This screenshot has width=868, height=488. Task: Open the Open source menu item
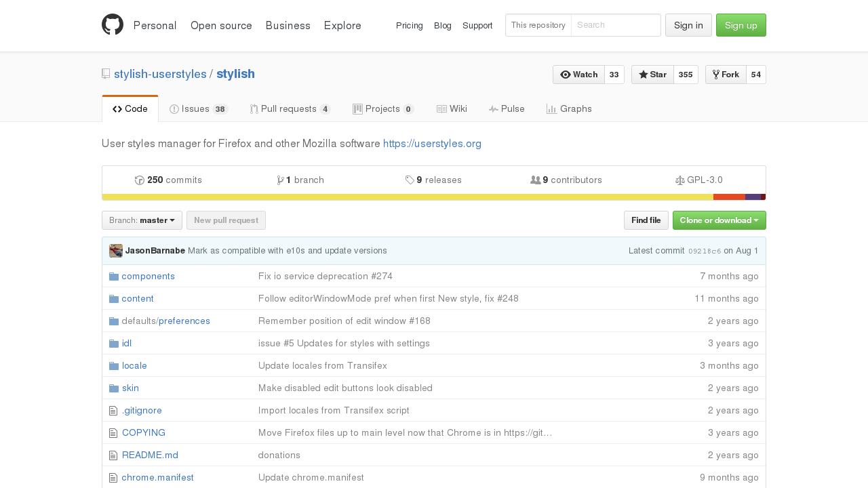pos(221,25)
